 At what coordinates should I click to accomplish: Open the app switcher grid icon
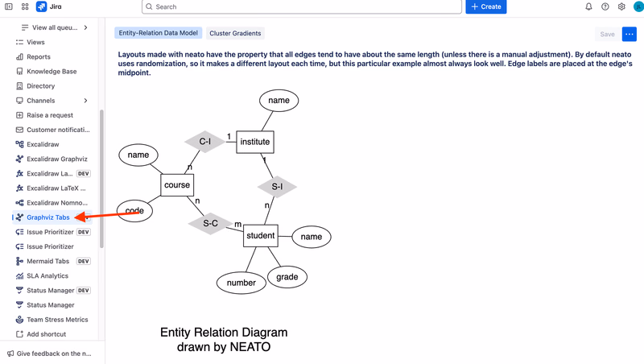tap(25, 6)
